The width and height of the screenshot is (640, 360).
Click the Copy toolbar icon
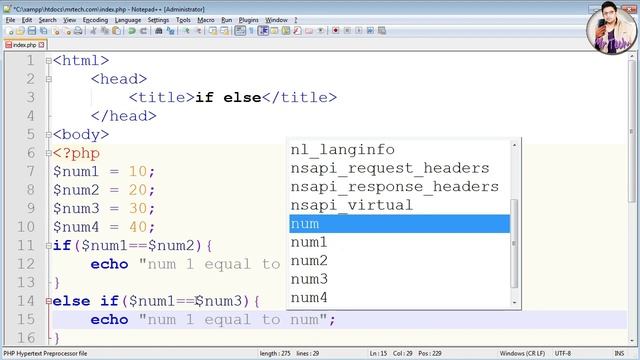click(105, 31)
